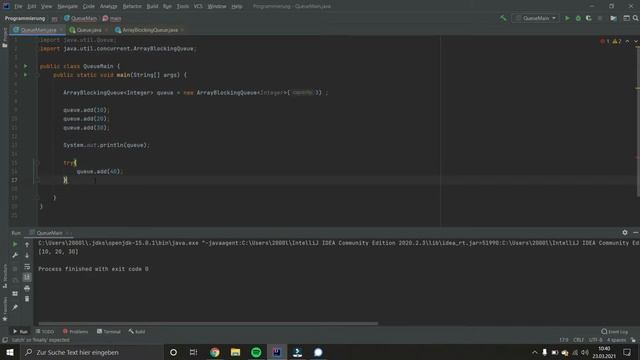Image resolution: width=640 pixels, height=360 pixels.
Task: Click main method in navigation bar
Action: click(112, 18)
